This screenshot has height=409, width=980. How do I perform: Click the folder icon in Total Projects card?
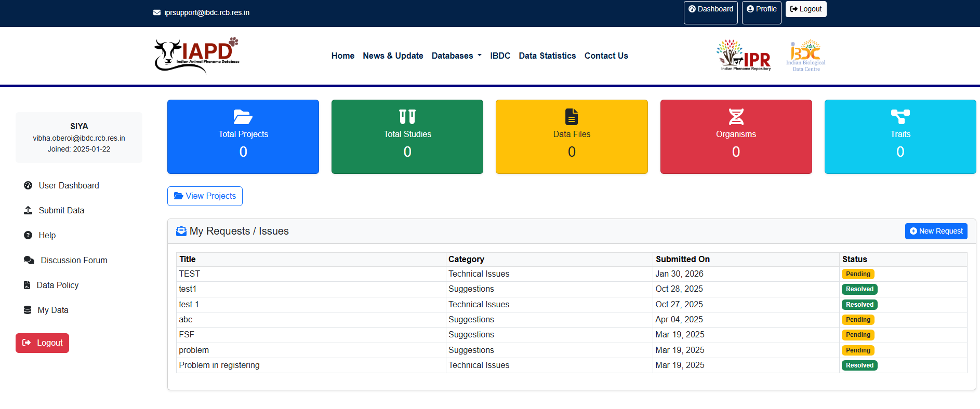243,117
